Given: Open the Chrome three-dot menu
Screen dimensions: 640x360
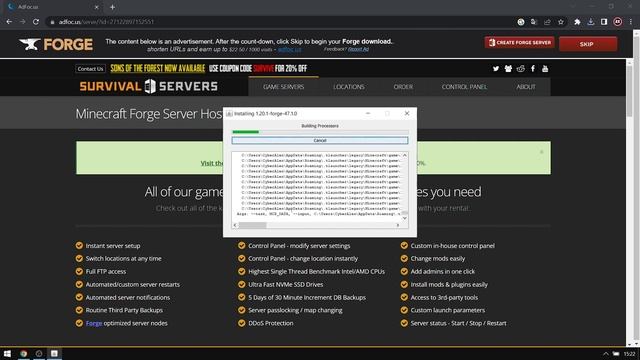Looking at the screenshot, I should [x=631, y=22].
